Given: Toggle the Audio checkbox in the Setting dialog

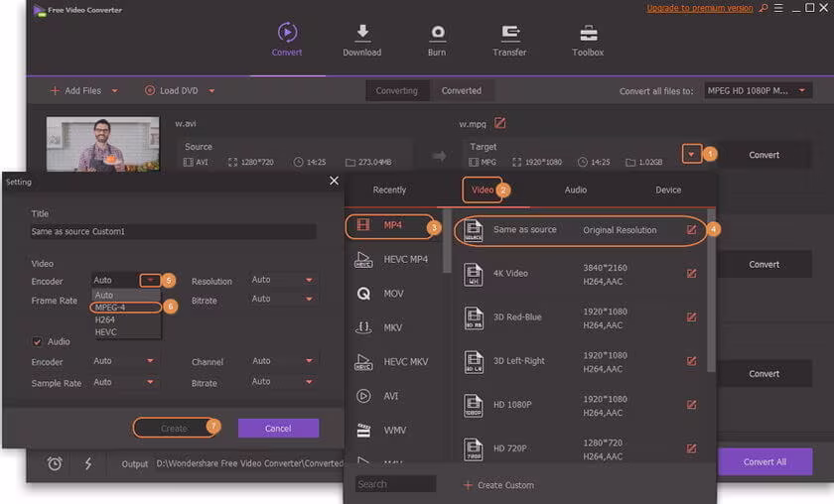Looking at the screenshot, I should (38, 341).
